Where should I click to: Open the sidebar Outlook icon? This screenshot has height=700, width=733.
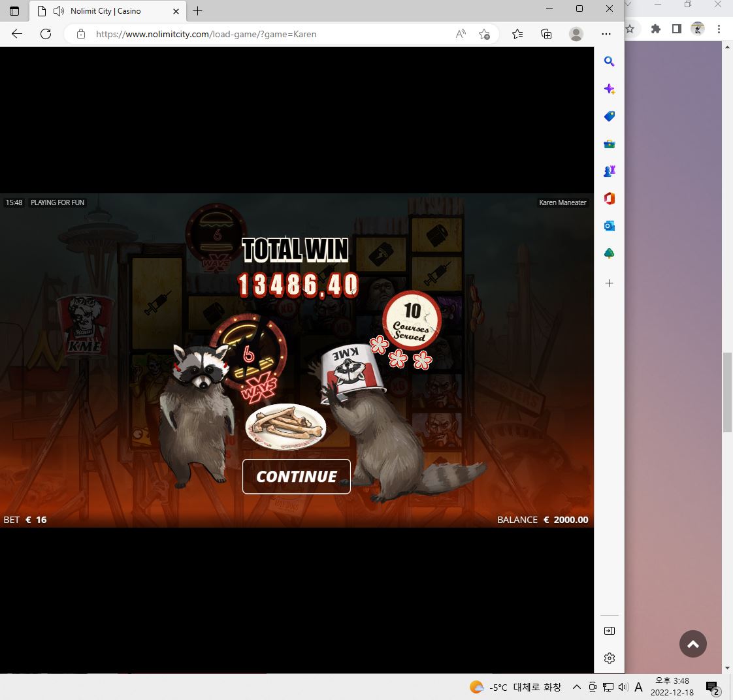[x=609, y=226]
